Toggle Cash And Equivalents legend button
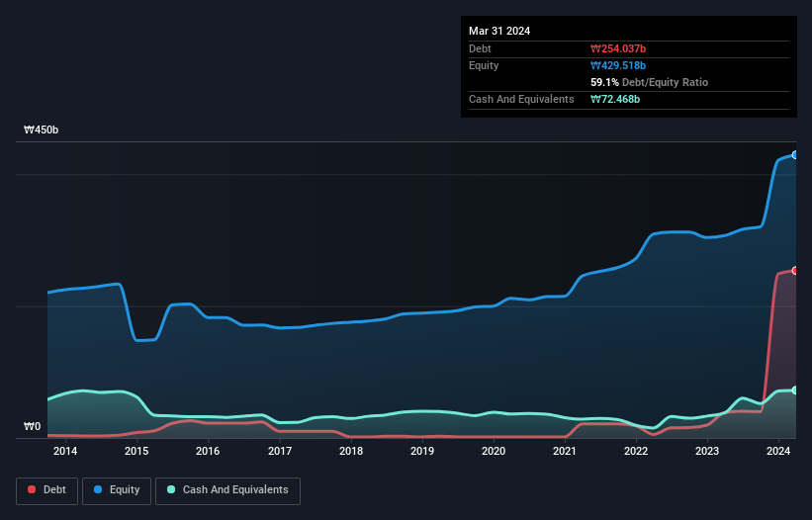Image resolution: width=812 pixels, height=520 pixels. coord(227,490)
